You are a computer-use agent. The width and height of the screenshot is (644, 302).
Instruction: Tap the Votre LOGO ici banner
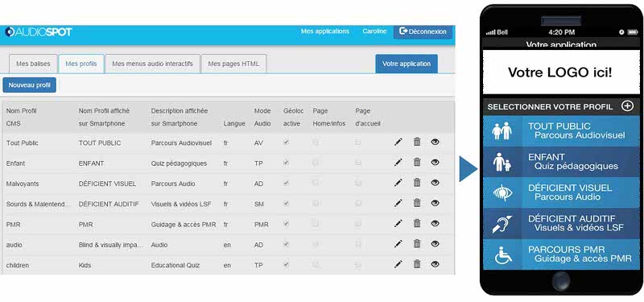pos(561,72)
